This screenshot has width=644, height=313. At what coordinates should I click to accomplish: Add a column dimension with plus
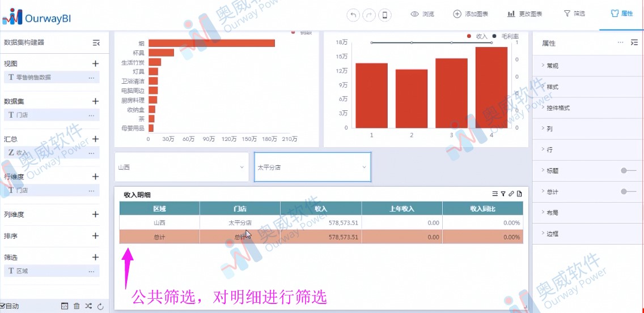[95, 214]
